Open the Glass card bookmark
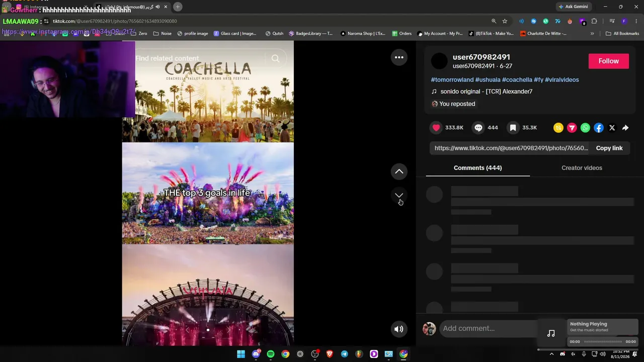644x362 pixels. click(235, 34)
